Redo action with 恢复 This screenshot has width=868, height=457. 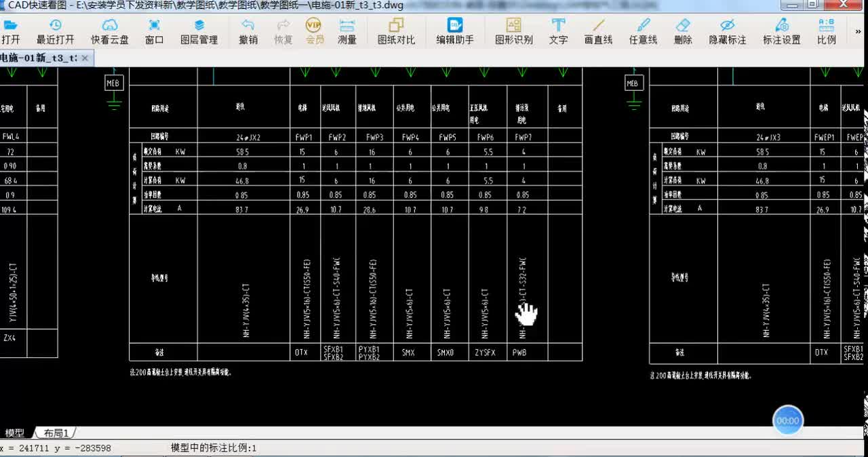tap(283, 32)
